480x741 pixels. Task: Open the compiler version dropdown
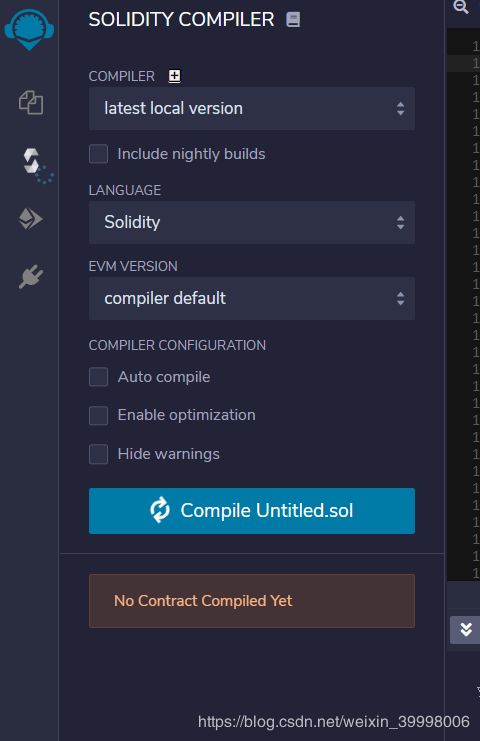coord(252,109)
